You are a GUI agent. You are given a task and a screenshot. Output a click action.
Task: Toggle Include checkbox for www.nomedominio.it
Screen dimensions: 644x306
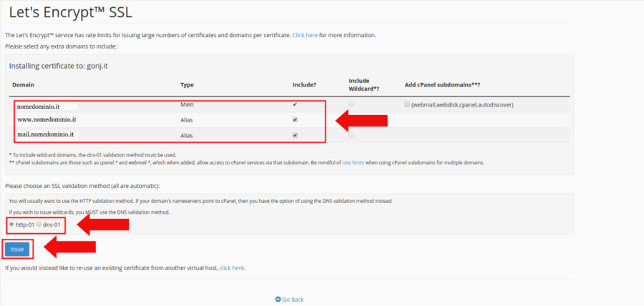[x=295, y=120]
